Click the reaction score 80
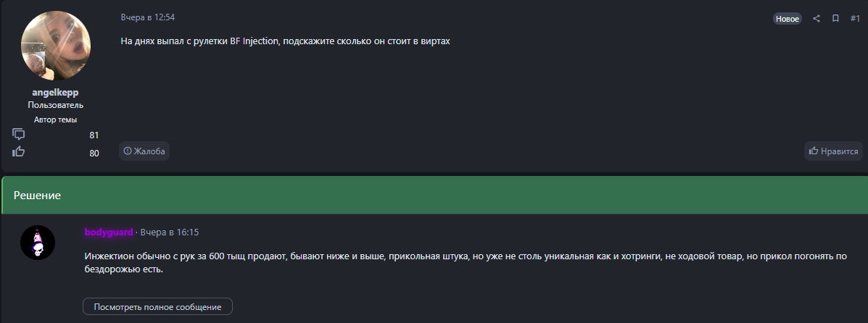The height and width of the screenshot is (323, 868). click(94, 153)
